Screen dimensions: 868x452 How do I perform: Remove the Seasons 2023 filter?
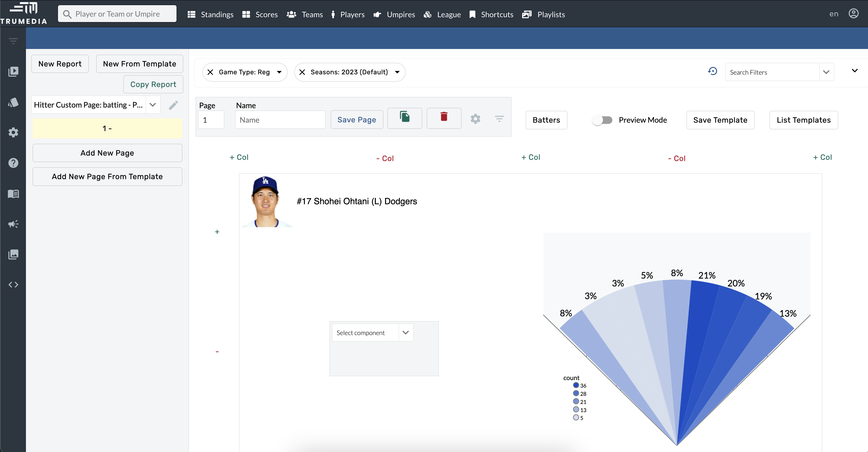pyautogui.click(x=302, y=72)
